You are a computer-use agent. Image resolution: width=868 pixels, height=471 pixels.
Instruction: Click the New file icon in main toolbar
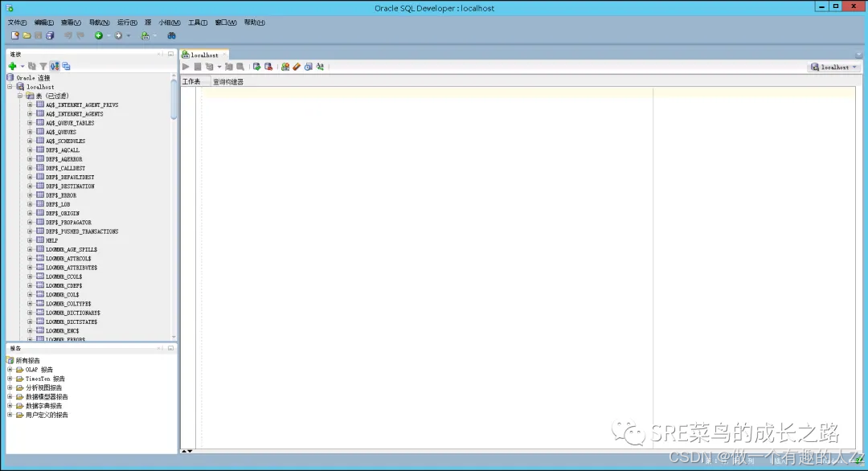(x=15, y=35)
